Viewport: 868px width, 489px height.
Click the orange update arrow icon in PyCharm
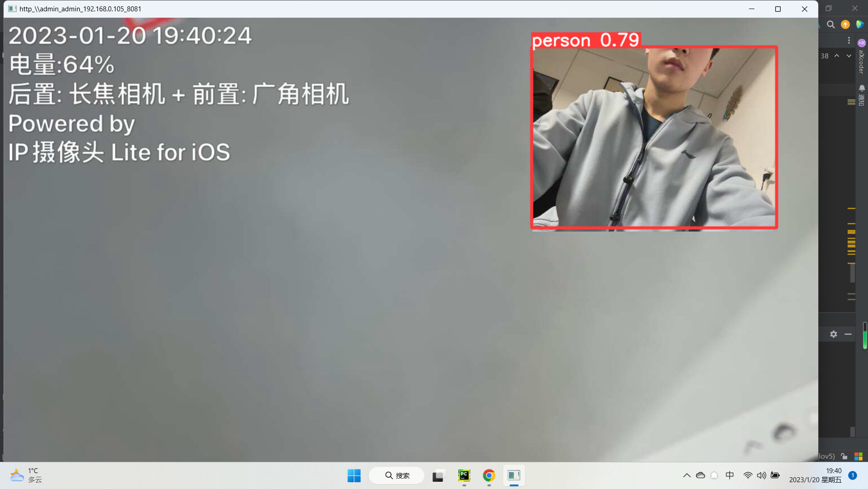point(845,24)
